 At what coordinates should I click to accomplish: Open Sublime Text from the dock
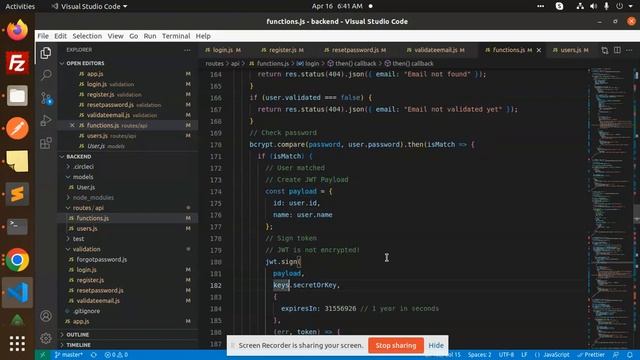[x=17, y=194]
